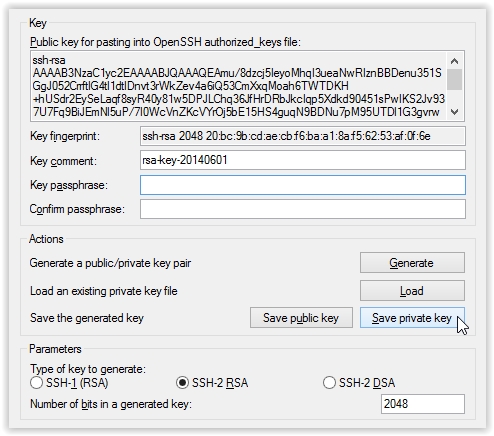This screenshot has width=494, height=436.
Task: Click scrollbar track below the thumb
Action: [x=454, y=97]
